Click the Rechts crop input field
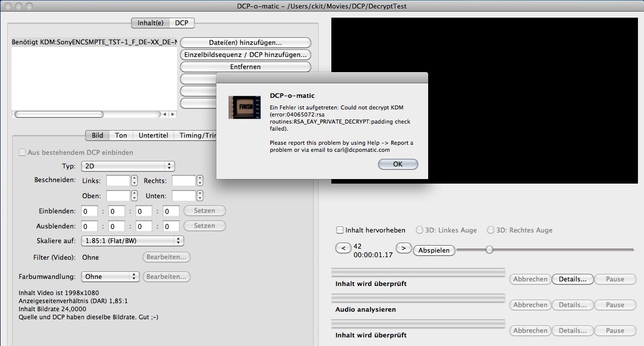Screen dimensions: 644x346 click(184, 181)
